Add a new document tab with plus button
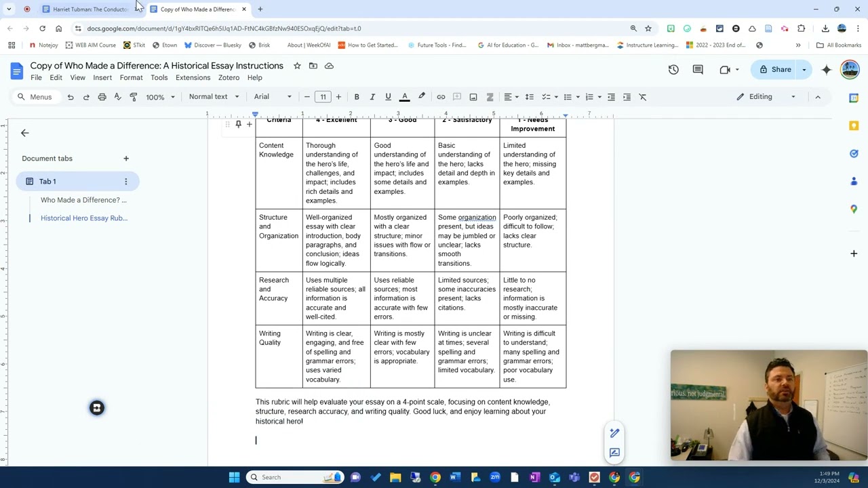868x488 pixels. pyautogui.click(x=125, y=159)
